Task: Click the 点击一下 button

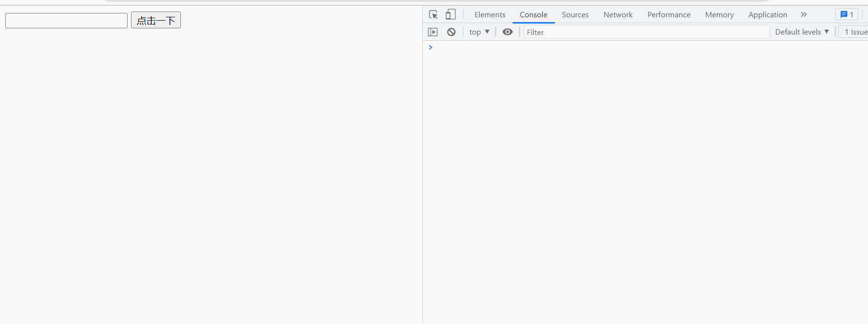Action: [x=156, y=20]
